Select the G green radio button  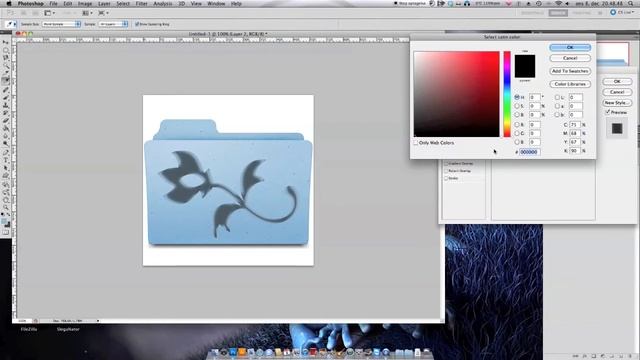coord(517,133)
